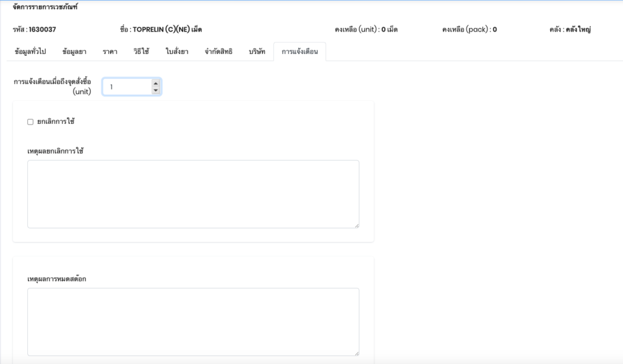Open the ใบสั่งยา tab
623x364 pixels.
click(x=177, y=52)
